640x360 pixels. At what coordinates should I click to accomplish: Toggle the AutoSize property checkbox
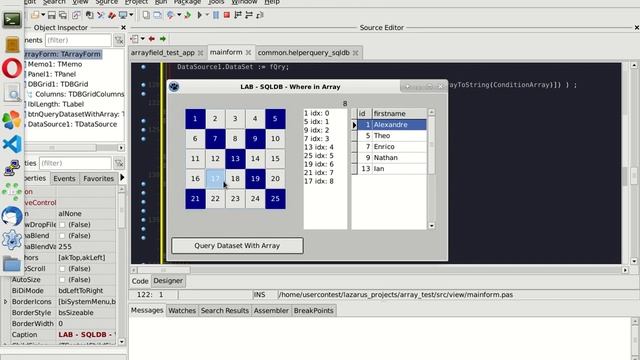(x=62, y=280)
